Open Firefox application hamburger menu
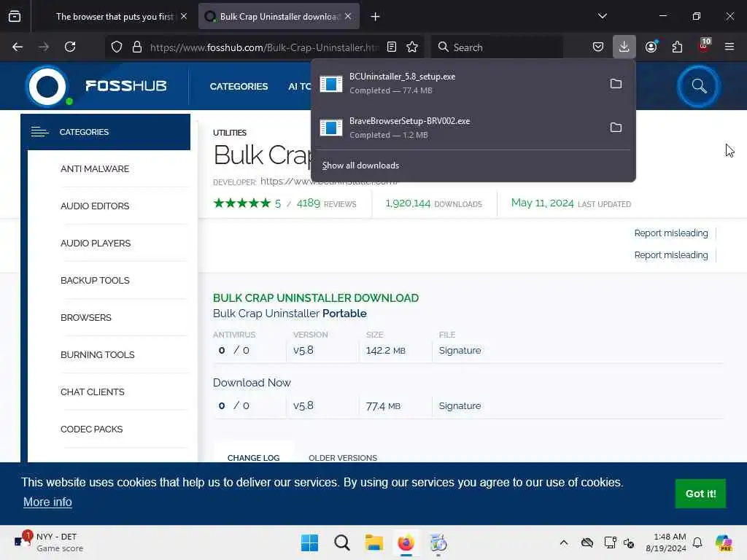This screenshot has height=560, width=747. click(x=729, y=47)
